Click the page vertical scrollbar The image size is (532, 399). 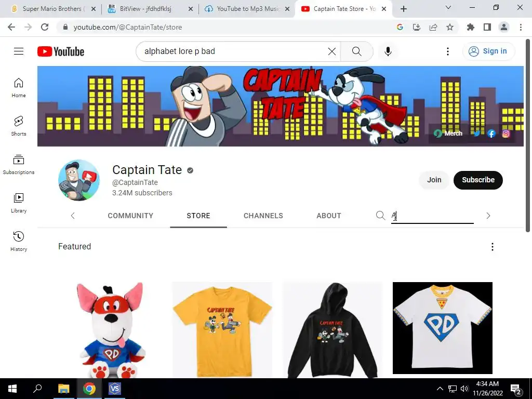[x=528, y=136]
